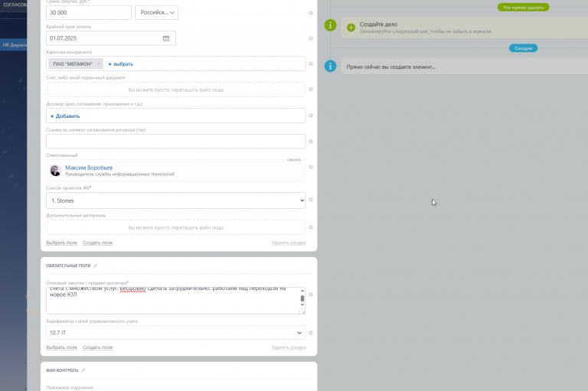Click Выбрать поле in ОБЯЗАТЕЛЬНЫЕ ПОЛЯ section
The image size is (588, 391).
[x=61, y=347]
